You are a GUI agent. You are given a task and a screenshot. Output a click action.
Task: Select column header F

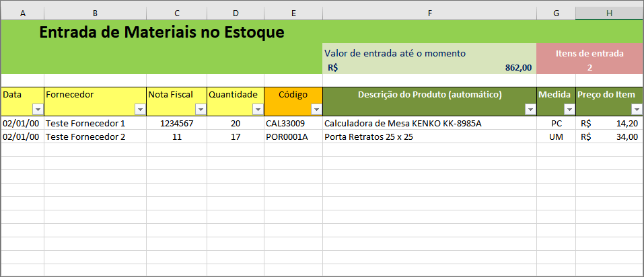click(x=429, y=13)
